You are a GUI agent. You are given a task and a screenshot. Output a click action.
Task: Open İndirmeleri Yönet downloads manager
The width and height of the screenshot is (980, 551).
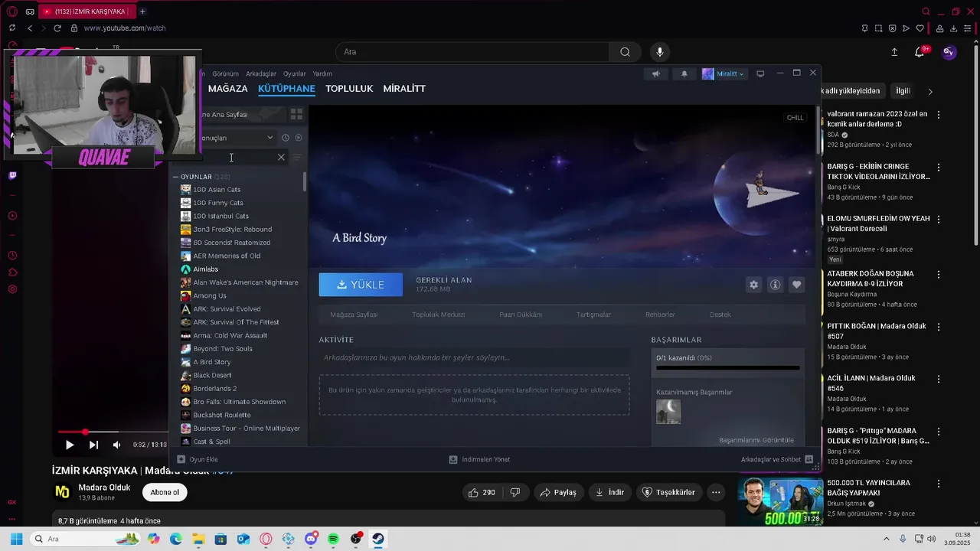(479, 459)
